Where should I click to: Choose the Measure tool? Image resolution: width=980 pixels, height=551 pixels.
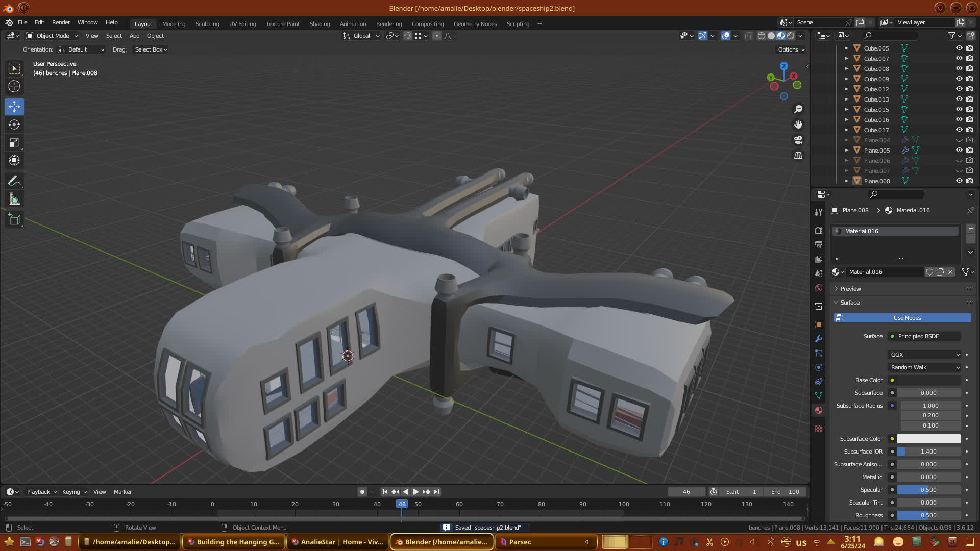click(x=14, y=199)
